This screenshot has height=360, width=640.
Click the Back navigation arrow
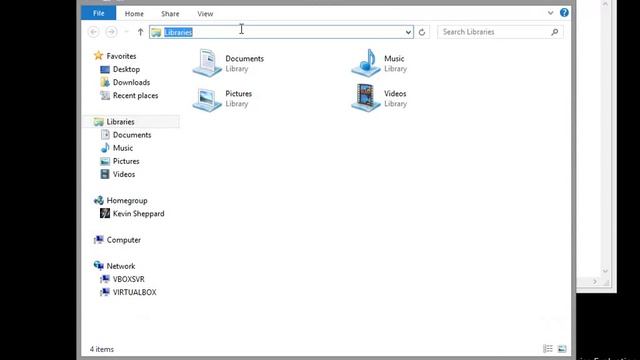93,32
